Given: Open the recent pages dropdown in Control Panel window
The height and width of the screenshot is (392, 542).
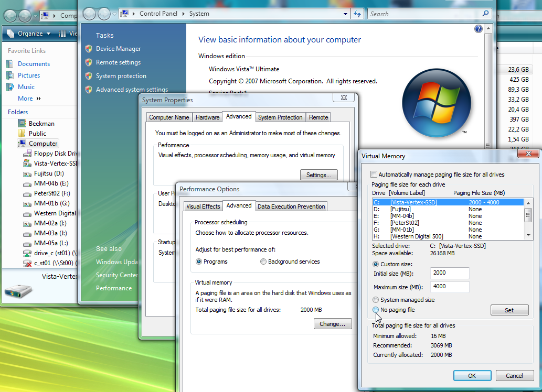Looking at the screenshot, I should tap(114, 14).
